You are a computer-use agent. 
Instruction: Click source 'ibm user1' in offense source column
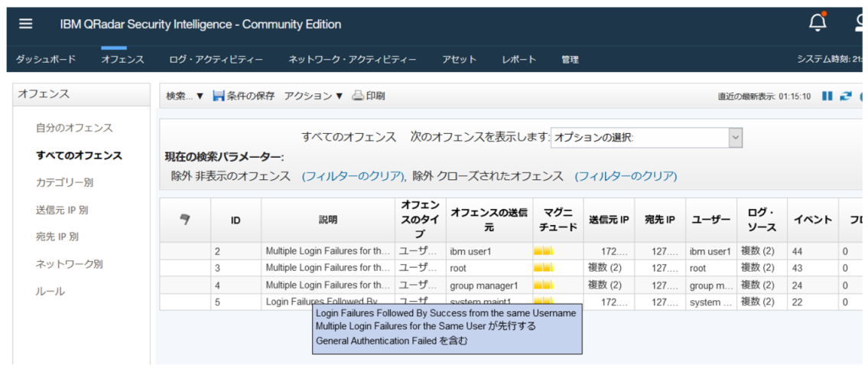[x=470, y=252]
